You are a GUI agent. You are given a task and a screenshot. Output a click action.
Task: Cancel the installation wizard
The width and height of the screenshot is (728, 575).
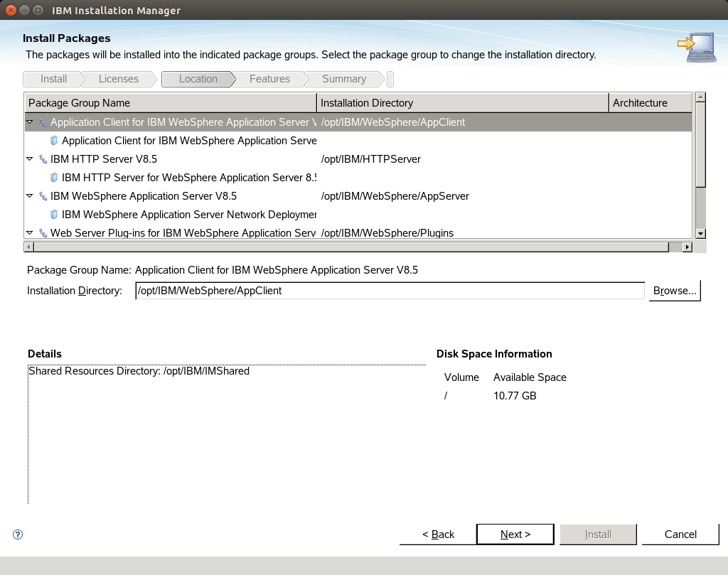coord(680,534)
